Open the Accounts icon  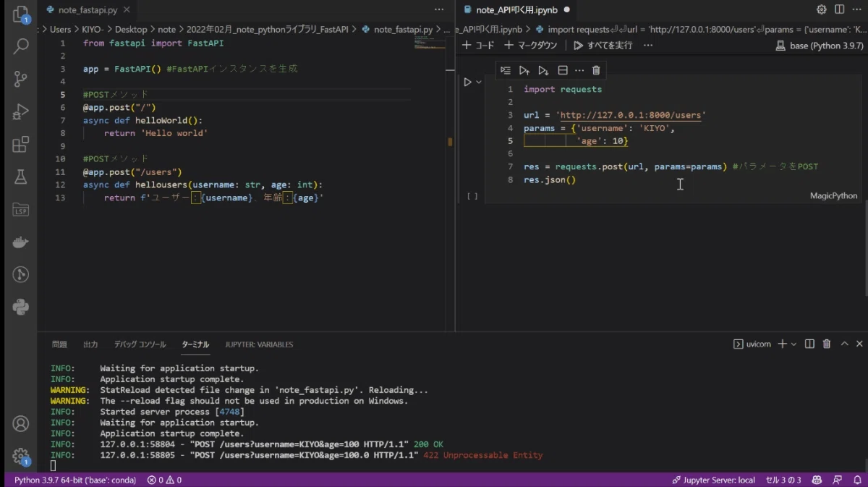pyautogui.click(x=20, y=424)
